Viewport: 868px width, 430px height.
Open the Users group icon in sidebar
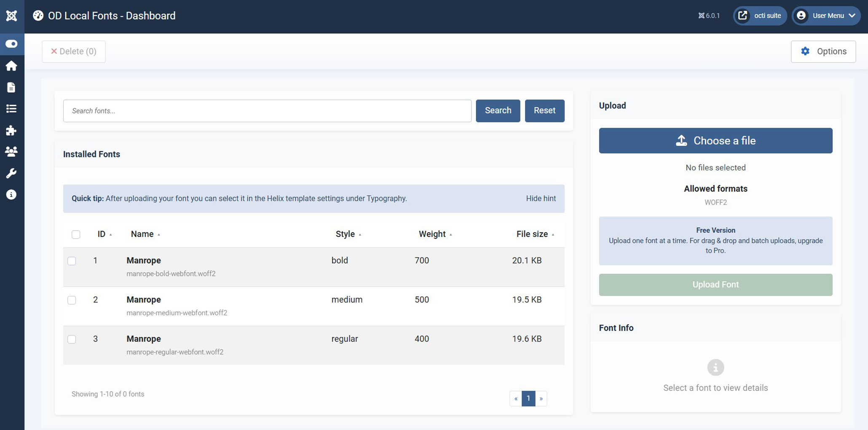11,151
